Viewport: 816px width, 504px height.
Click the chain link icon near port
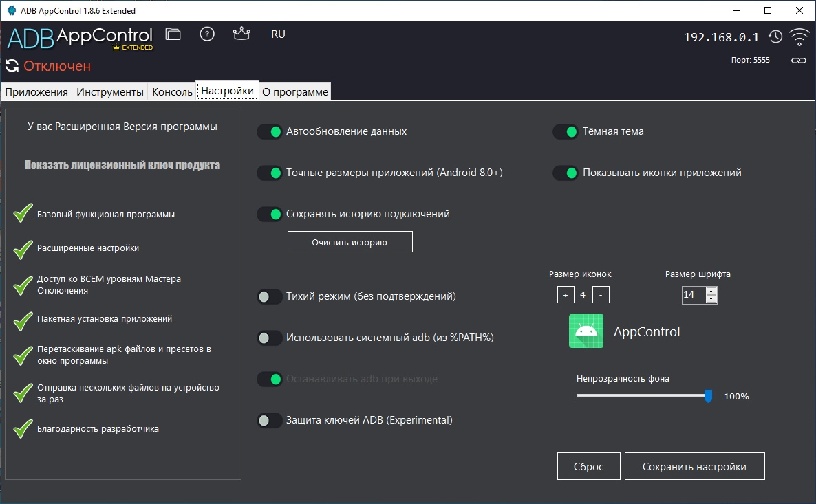[x=798, y=61]
